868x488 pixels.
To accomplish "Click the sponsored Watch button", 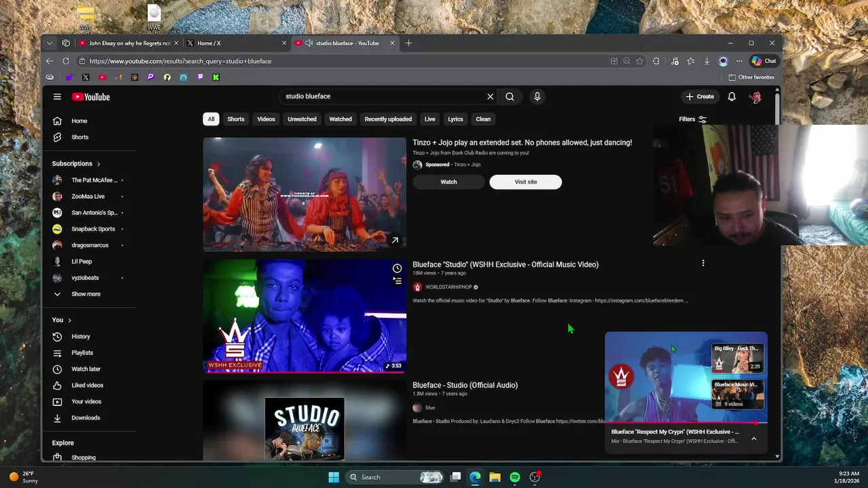I will pos(449,182).
